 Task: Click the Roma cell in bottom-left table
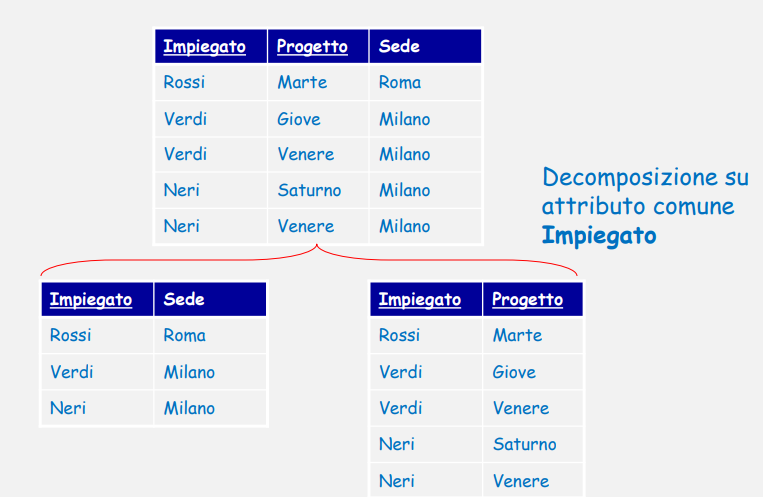coord(210,335)
